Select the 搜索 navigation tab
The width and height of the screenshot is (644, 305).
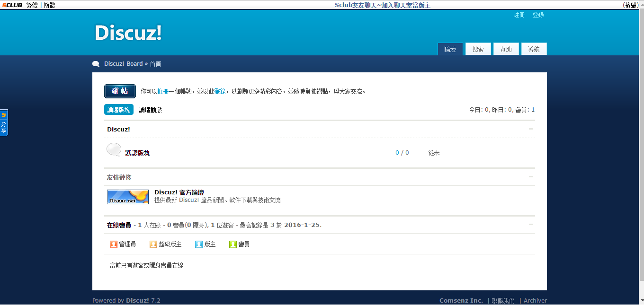pyautogui.click(x=478, y=49)
